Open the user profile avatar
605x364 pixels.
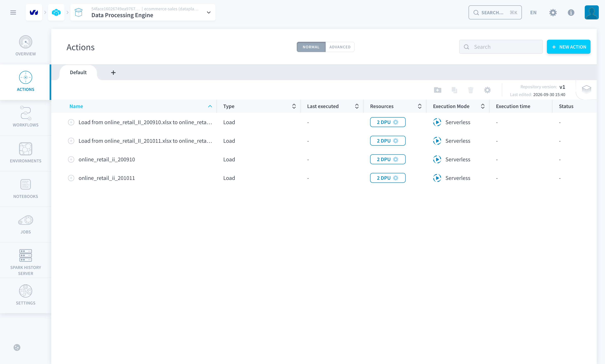point(592,12)
